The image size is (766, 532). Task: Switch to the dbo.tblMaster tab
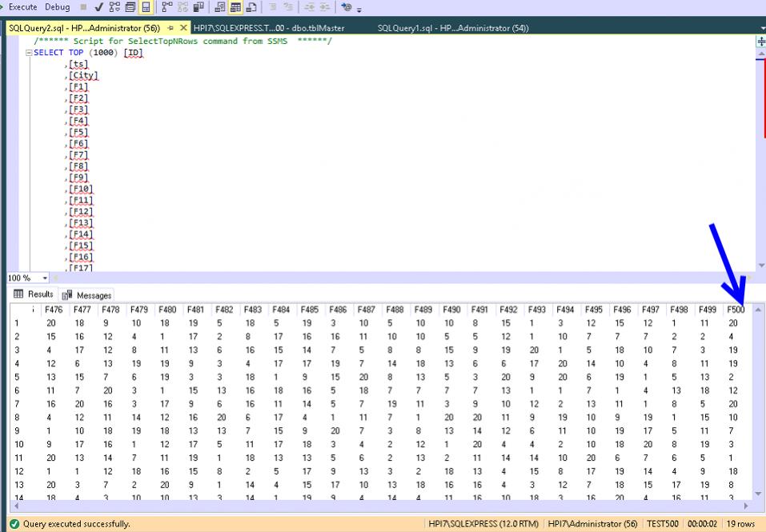click(269, 28)
